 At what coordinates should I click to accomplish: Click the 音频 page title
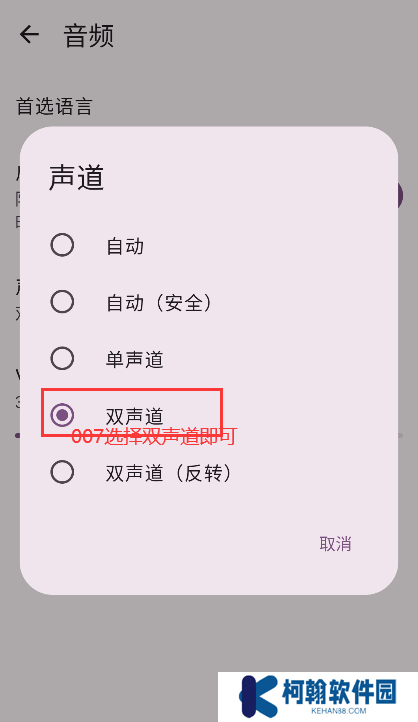tap(88, 36)
